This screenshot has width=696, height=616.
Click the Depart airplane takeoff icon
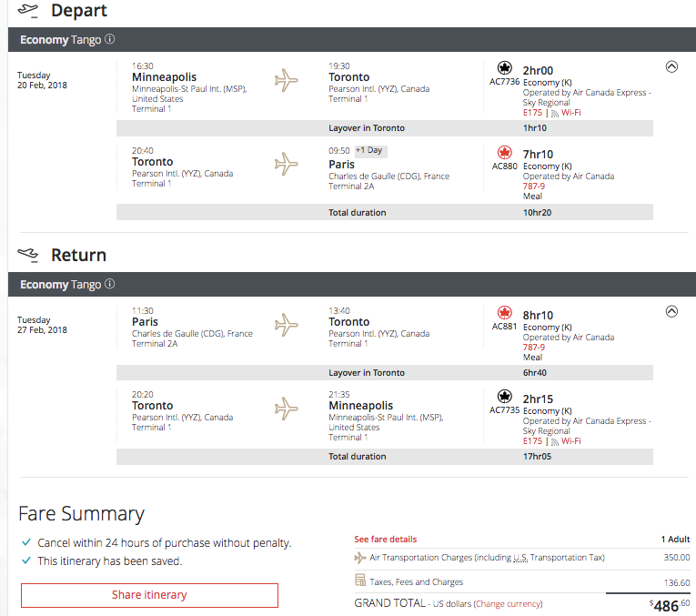pyautogui.click(x=28, y=12)
